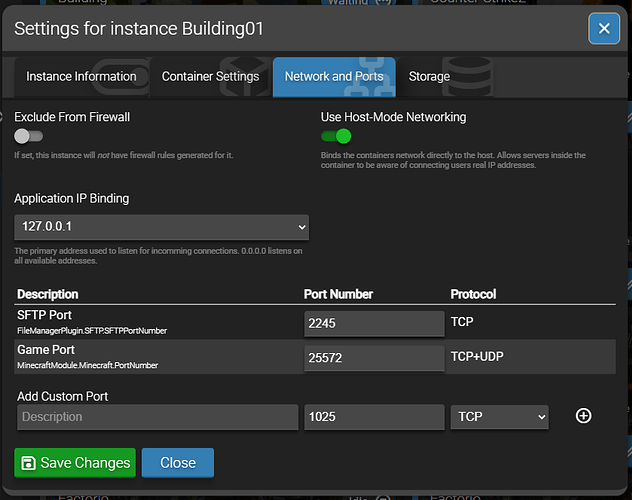The height and width of the screenshot is (500, 632).
Task: Close the settings dialog with X
Action: pyautogui.click(x=604, y=29)
